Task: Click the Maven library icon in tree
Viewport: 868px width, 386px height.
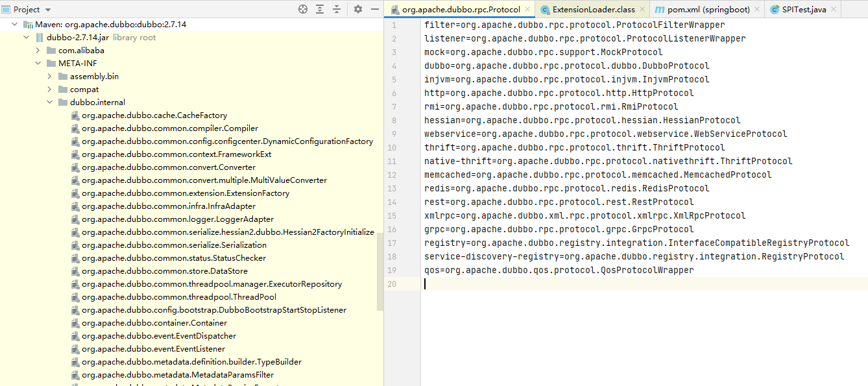Action: tap(28, 24)
